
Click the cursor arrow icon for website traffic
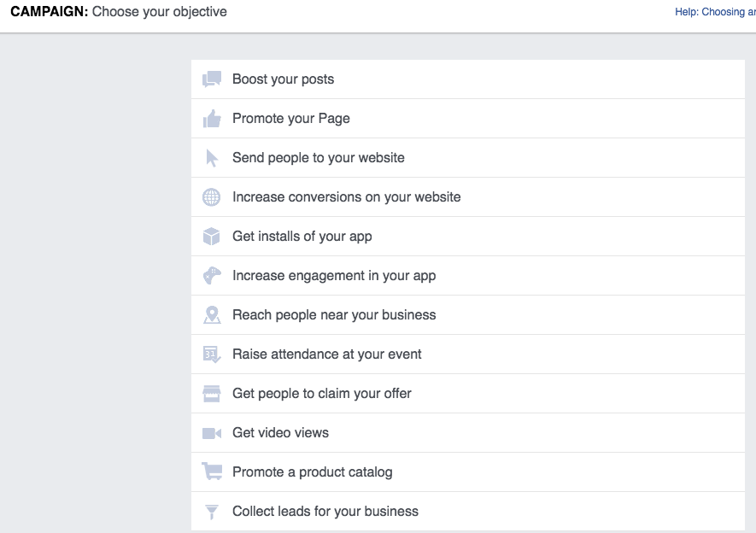click(211, 157)
